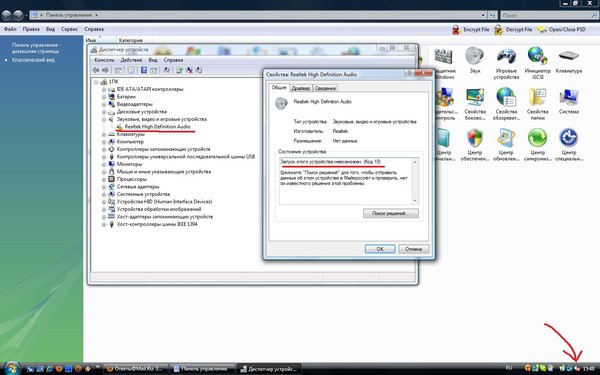Open the Правка menu in Control Panel
The image size is (600, 375).
[31, 29]
